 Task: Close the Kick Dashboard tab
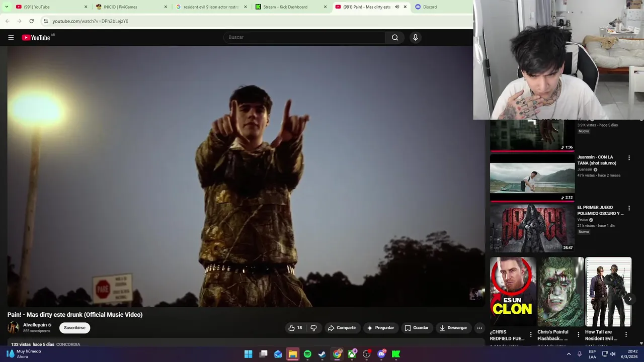tap(325, 7)
